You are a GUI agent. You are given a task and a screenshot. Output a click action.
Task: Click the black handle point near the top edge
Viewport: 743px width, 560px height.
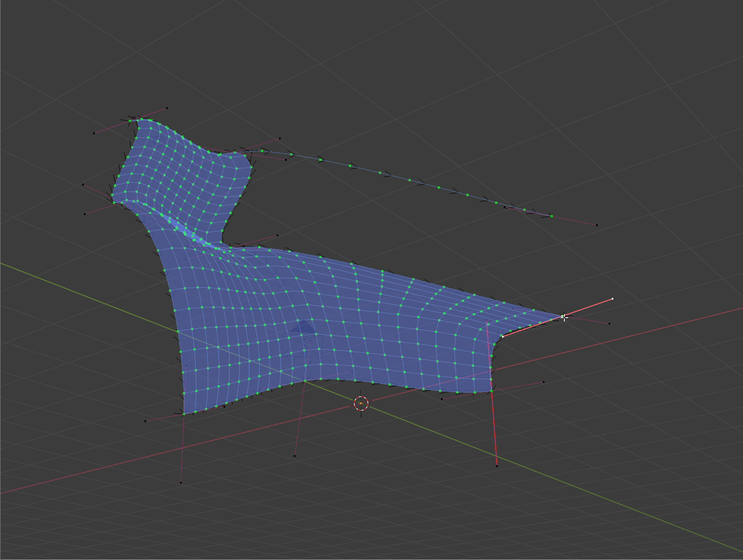point(167,108)
